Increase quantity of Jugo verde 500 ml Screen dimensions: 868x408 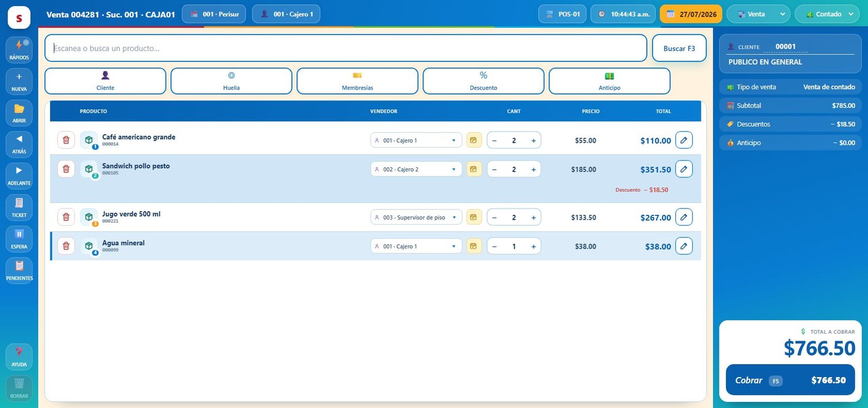533,218
